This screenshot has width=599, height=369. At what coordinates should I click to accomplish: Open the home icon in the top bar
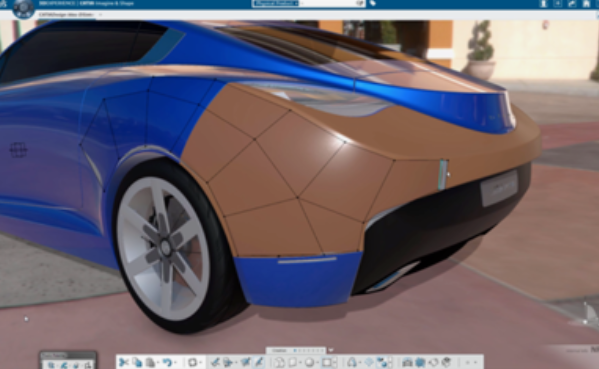(x=586, y=4)
